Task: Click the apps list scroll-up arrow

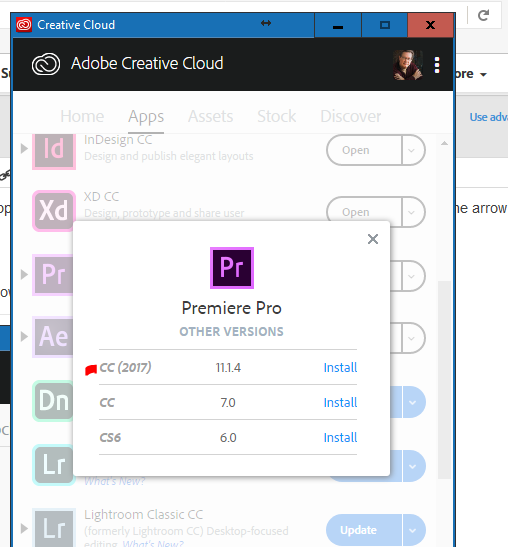Action: (x=444, y=143)
